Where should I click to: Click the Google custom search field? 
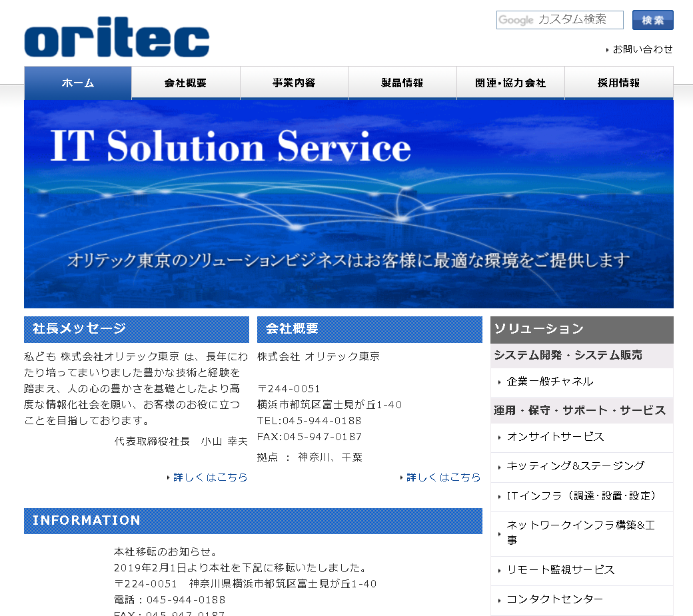click(559, 20)
